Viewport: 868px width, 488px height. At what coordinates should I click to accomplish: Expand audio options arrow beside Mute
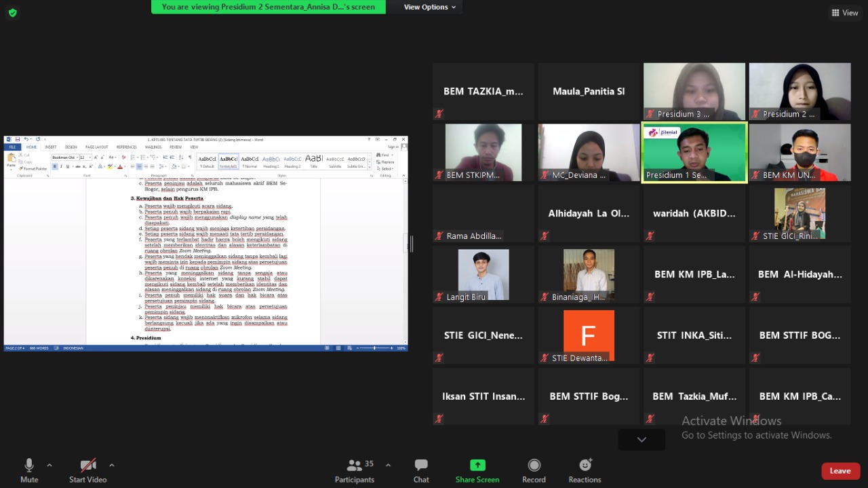[x=50, y=465]
